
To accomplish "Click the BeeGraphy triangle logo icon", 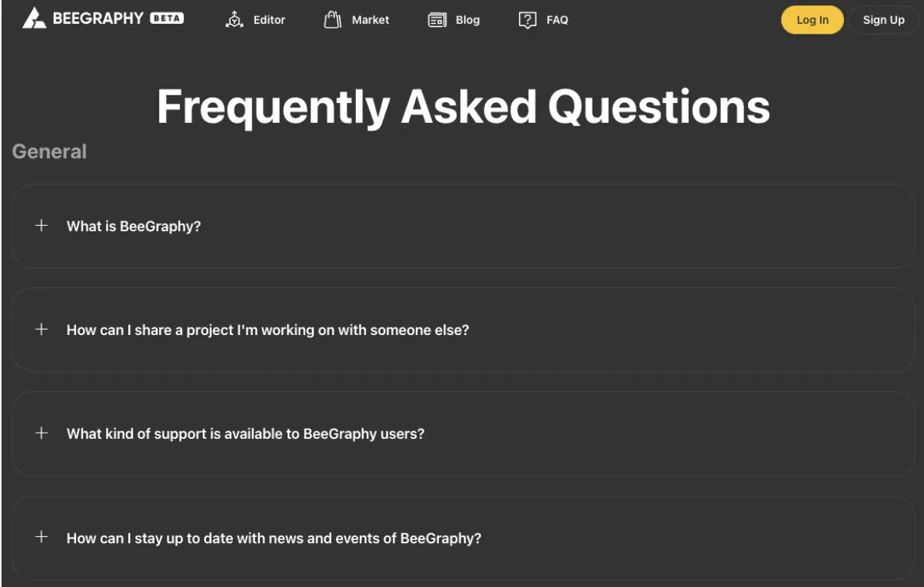I will [32, 18].
